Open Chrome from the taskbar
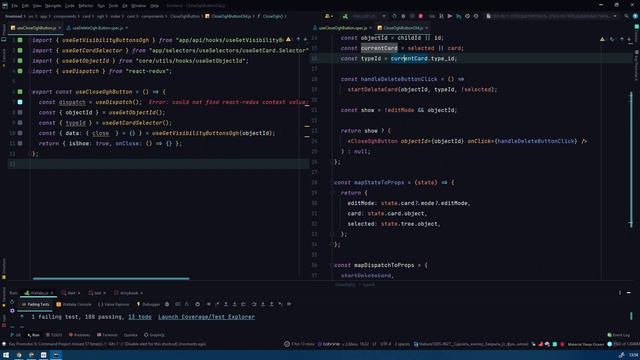 pyautogui.click(x=19, y=355)
